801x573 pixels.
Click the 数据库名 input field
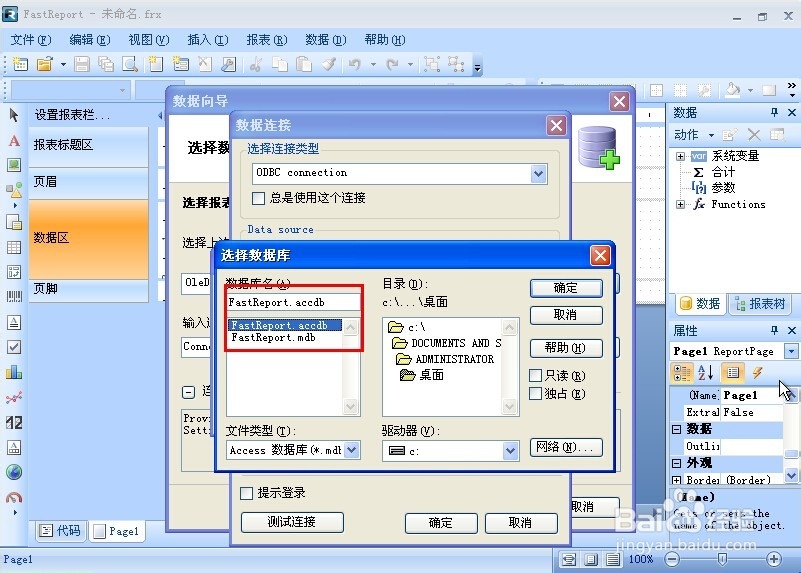[x=293, y=302]
